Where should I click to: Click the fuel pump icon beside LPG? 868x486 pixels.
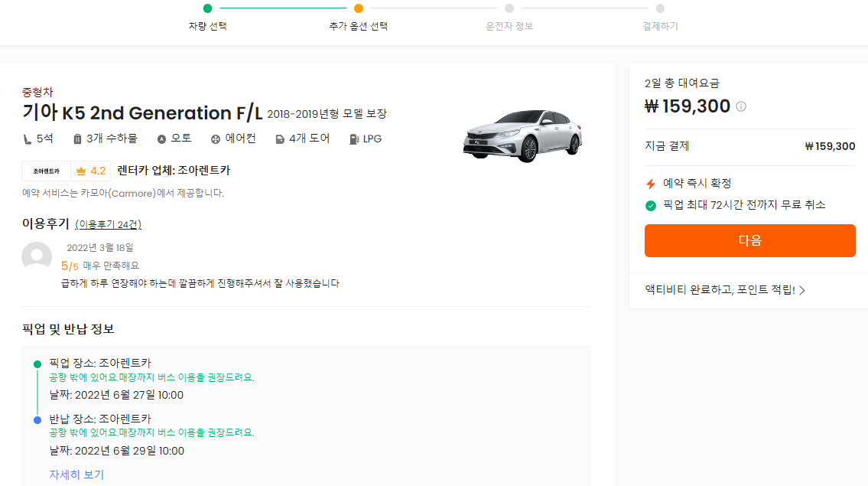coord(354,139)
